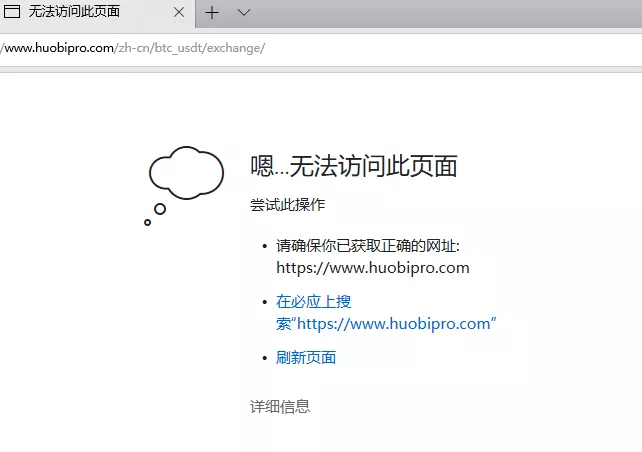Click the 尝试此操作 text

pos(287,205)
